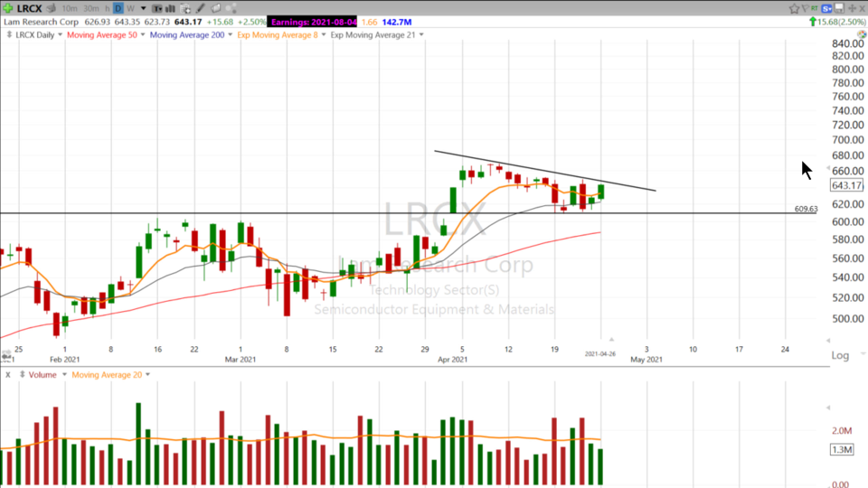
Task: Click the small arrow near 660.00 on price axis
Action: pos(828,168)
